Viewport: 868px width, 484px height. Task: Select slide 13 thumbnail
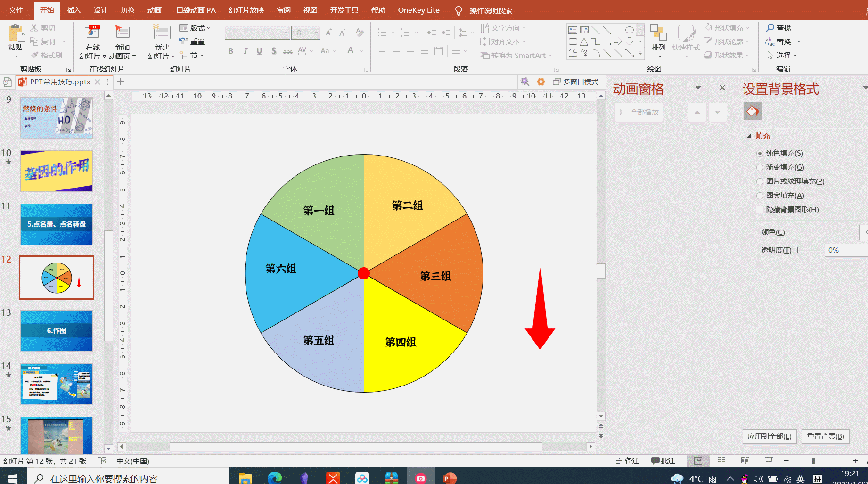coord(57,330)
